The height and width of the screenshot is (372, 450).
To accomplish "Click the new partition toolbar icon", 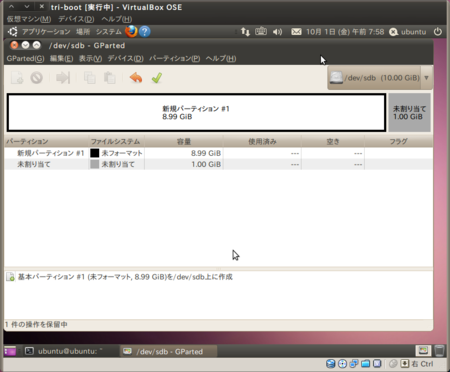I will point(17,78).
